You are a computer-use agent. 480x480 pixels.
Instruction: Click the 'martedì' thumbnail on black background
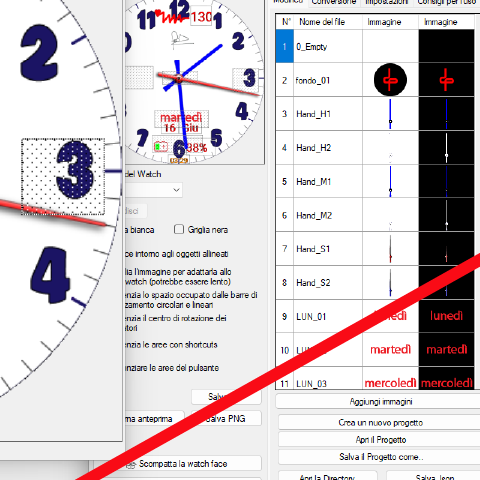click(447, 349)
